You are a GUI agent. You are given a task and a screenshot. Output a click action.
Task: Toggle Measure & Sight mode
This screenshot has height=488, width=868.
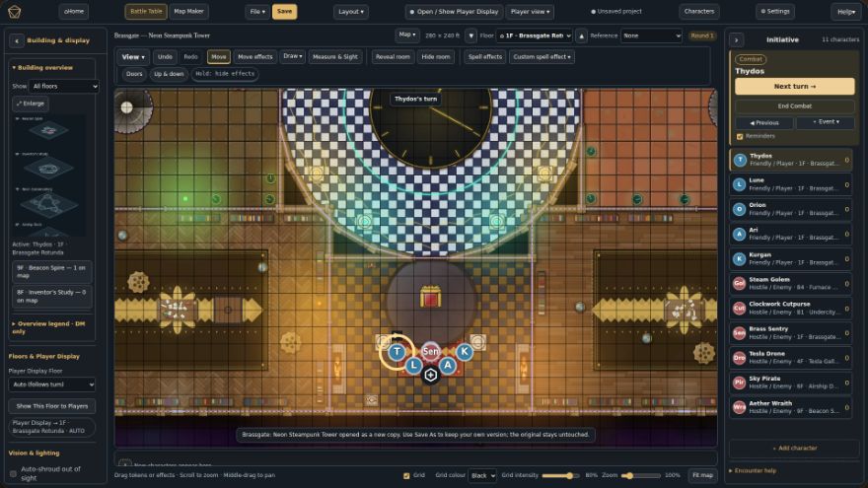(335, 57)
